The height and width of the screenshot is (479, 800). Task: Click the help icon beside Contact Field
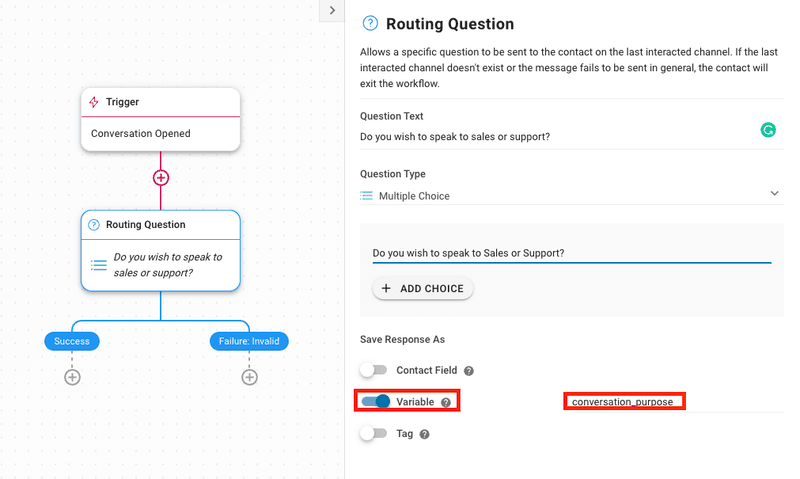(x=469, y=370)
